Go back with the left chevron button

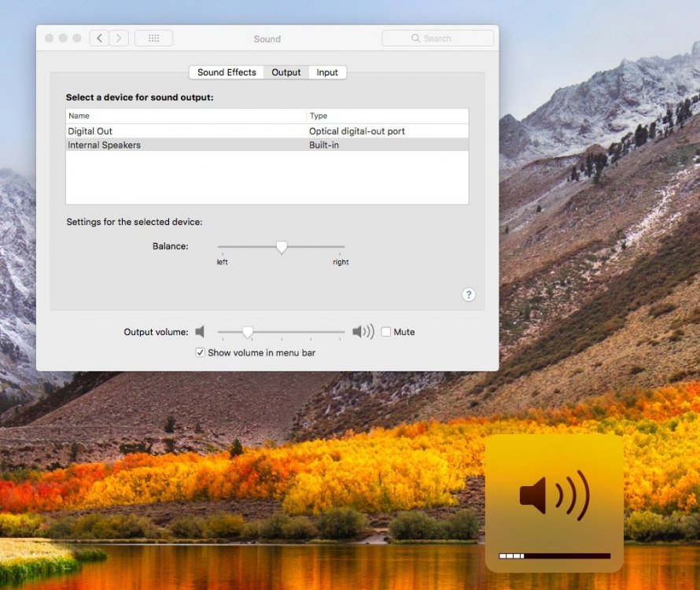click(100, 39)
